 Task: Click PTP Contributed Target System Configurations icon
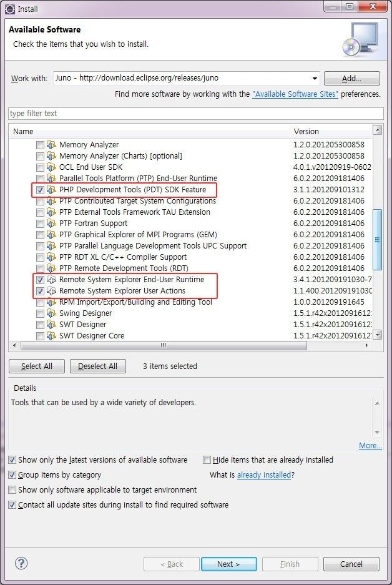click(x=51, y=200)
